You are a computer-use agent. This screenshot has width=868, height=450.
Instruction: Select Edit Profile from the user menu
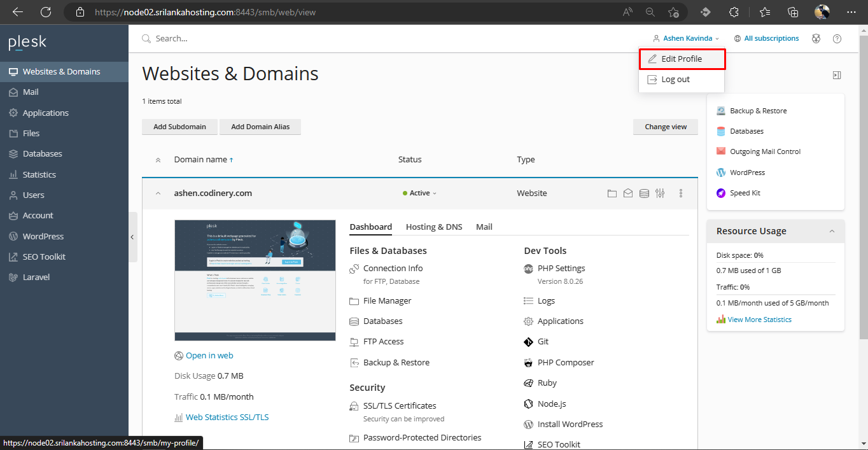pyautogui.click(x=681, y=59)
